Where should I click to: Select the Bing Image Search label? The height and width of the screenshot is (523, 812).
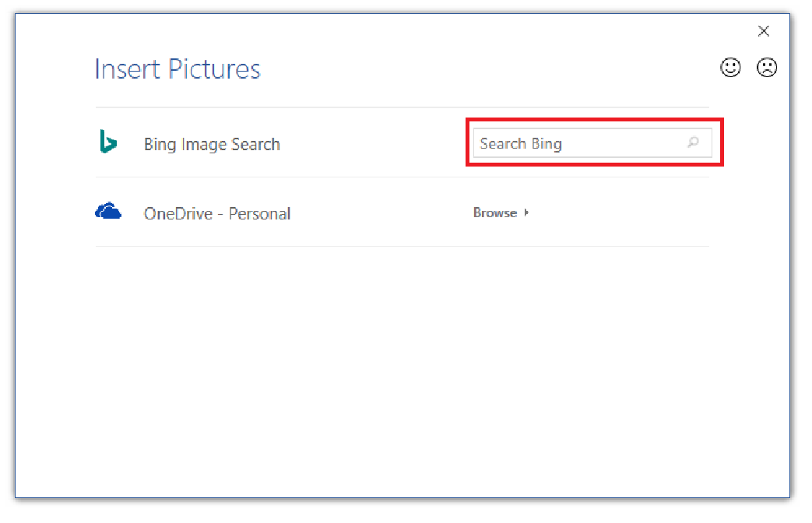[212, 144]
